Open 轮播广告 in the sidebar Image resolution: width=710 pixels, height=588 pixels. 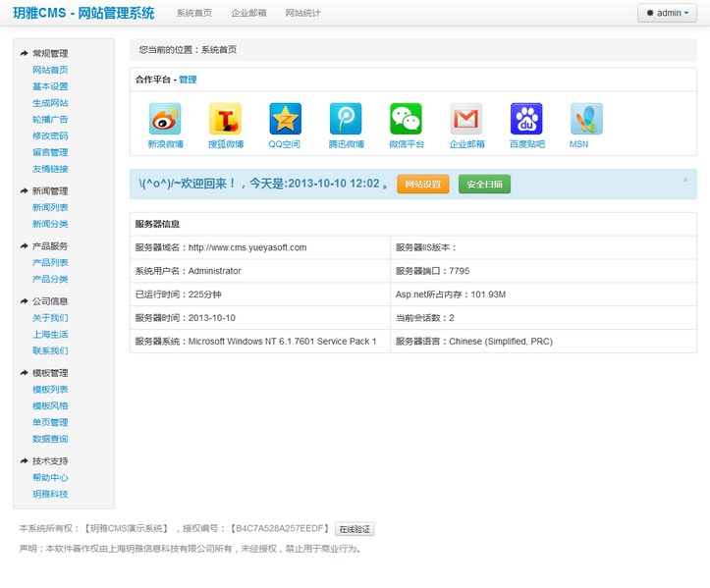pos(50,120)
